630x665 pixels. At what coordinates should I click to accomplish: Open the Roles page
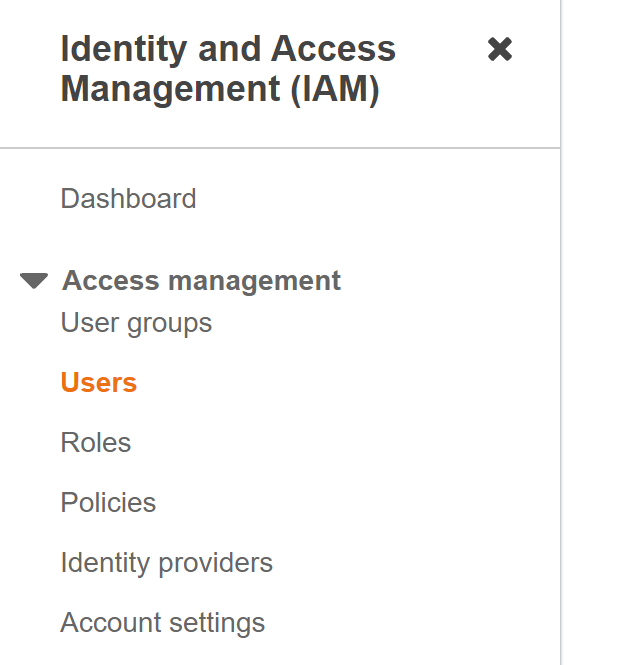click(96, 443)
